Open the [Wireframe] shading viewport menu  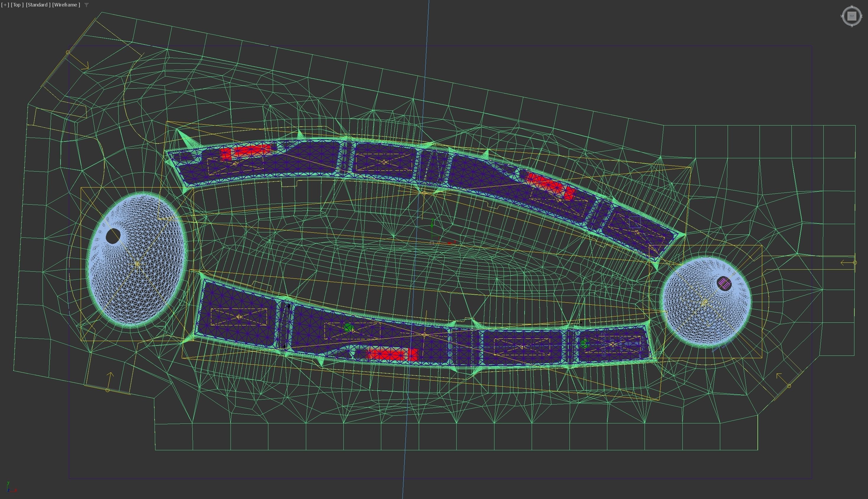[x=66, y=5]
